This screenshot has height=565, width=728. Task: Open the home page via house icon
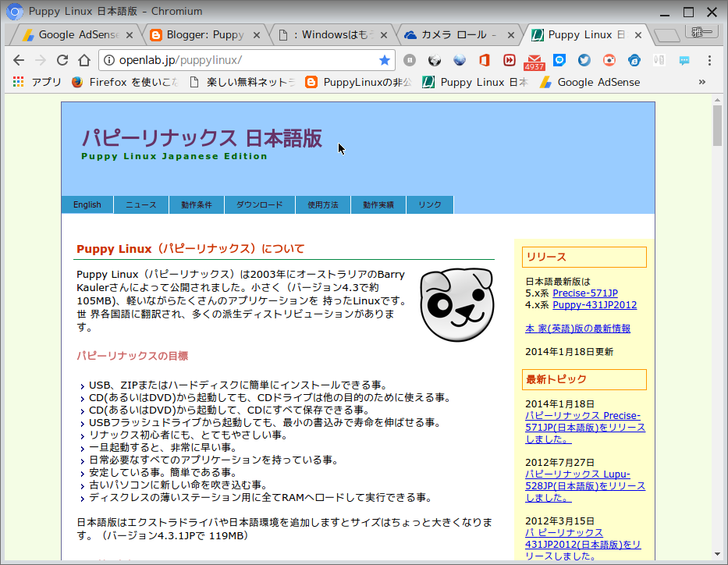click(84, 60)
